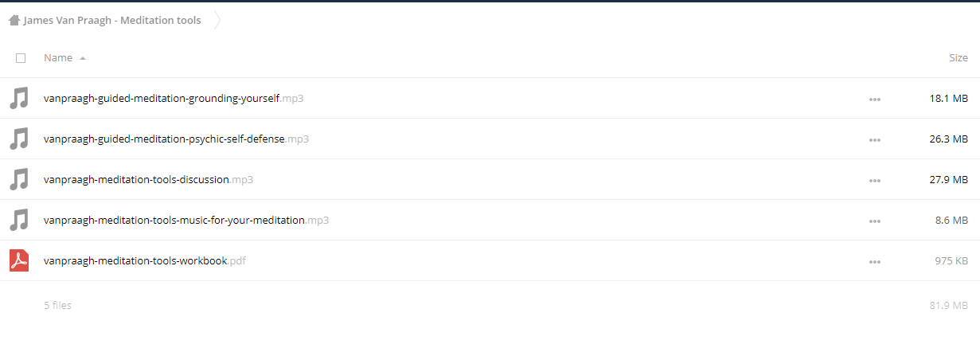Click the music icon for psychic-self-defense.mp3
Viewport: 980px width, 348px height.
(19, 139)
